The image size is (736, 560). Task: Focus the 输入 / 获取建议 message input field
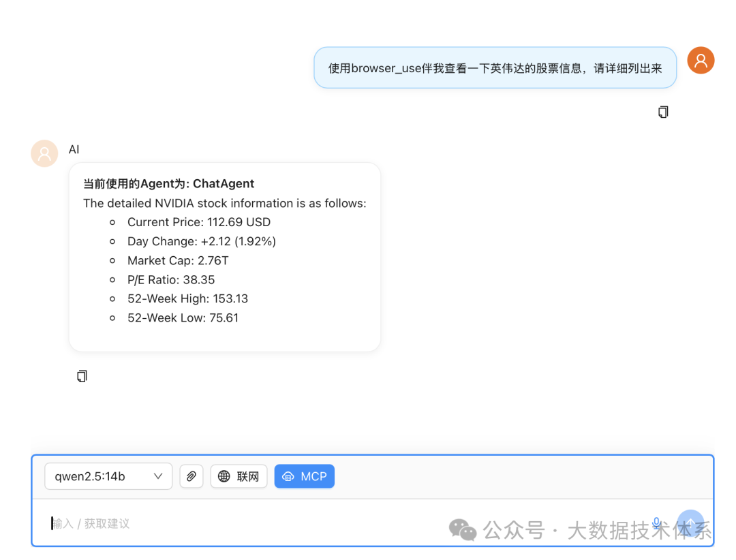click(348, 523)
